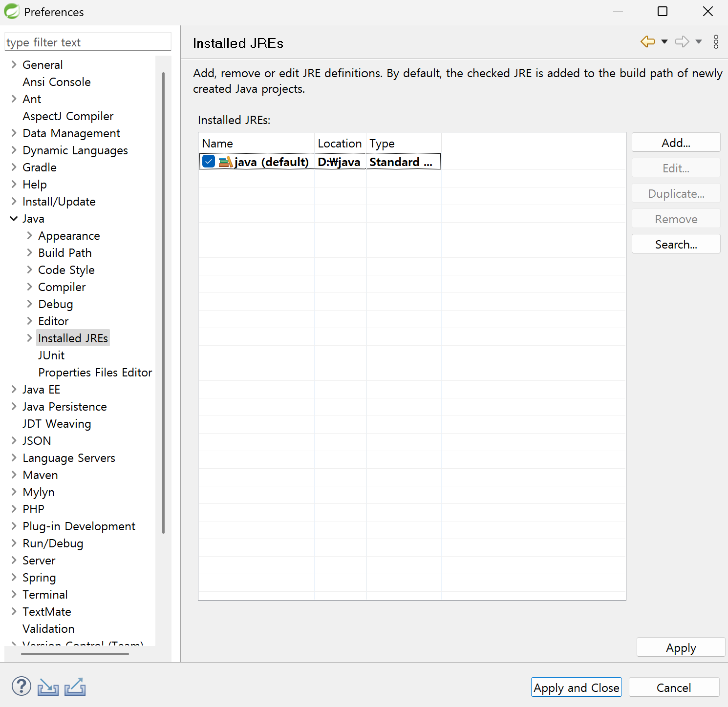Select the Appearance item under Java
The height and width of the screenshot is (707, 728).
click(69, 235)
